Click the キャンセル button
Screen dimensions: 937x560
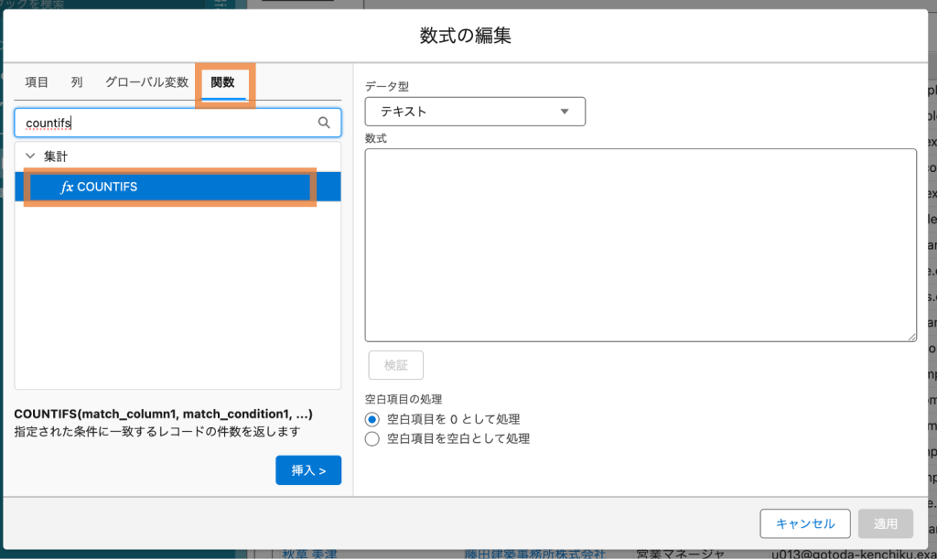tap(805, 523)
